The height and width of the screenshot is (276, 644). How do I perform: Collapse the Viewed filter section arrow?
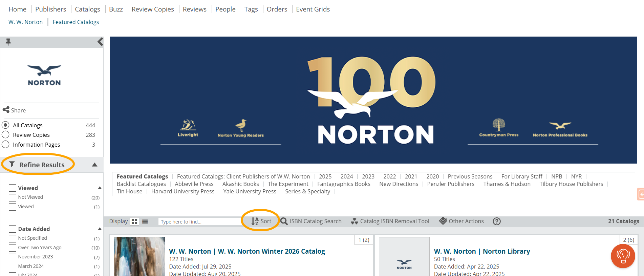[100, 188]
